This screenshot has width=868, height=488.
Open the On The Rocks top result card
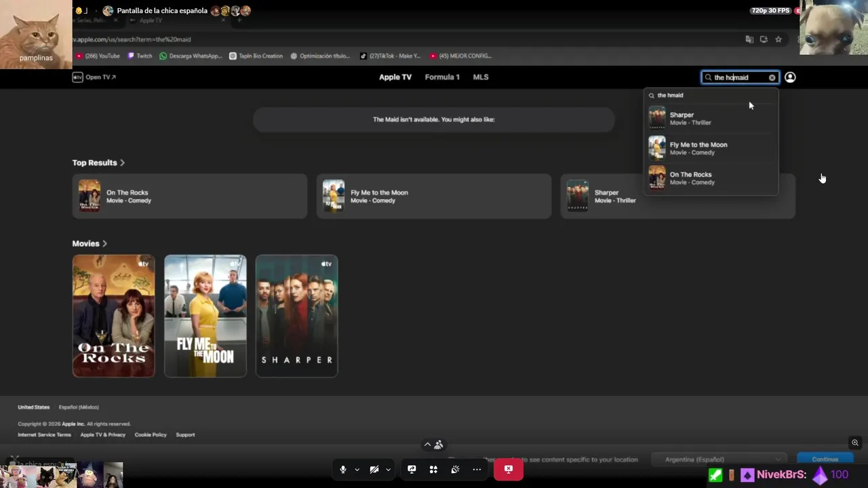pyautogui.click(x=190, y=196)
